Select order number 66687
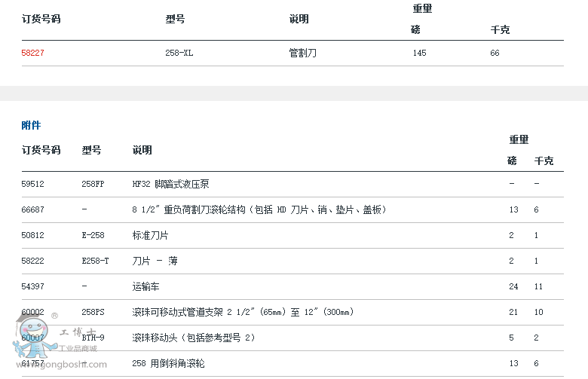The height and width of the screenshot is (379, 588). (x=33, y=209)
